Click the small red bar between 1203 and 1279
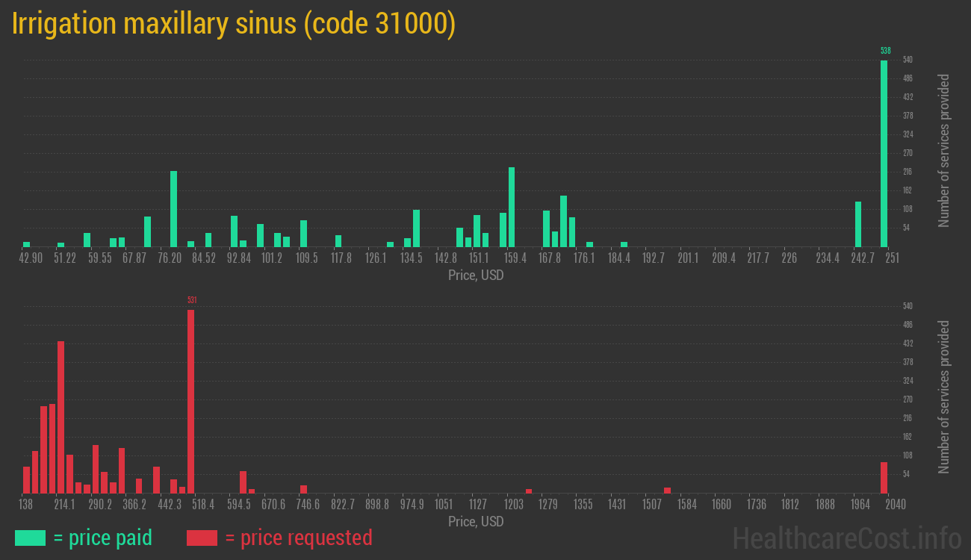 (529, 491)
